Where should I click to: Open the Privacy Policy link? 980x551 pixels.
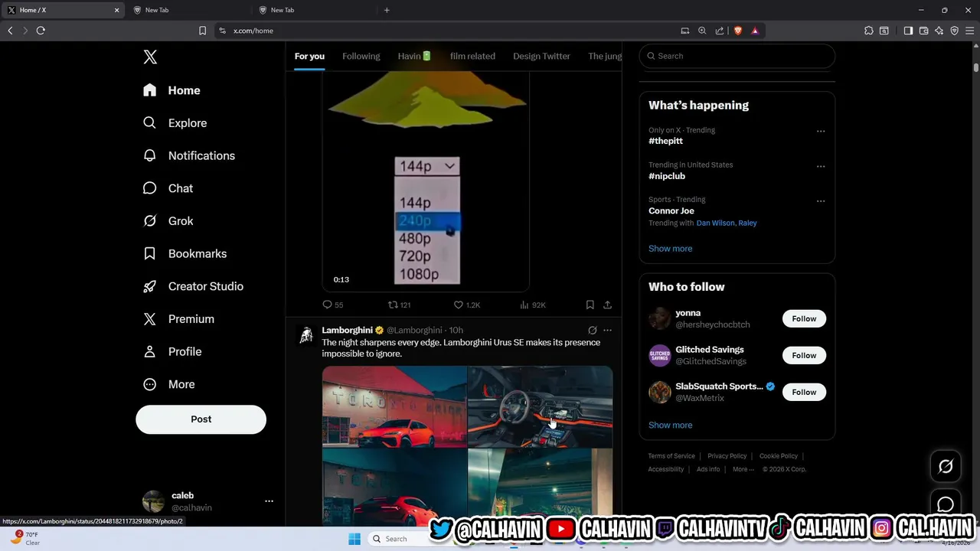pos(727,456)
